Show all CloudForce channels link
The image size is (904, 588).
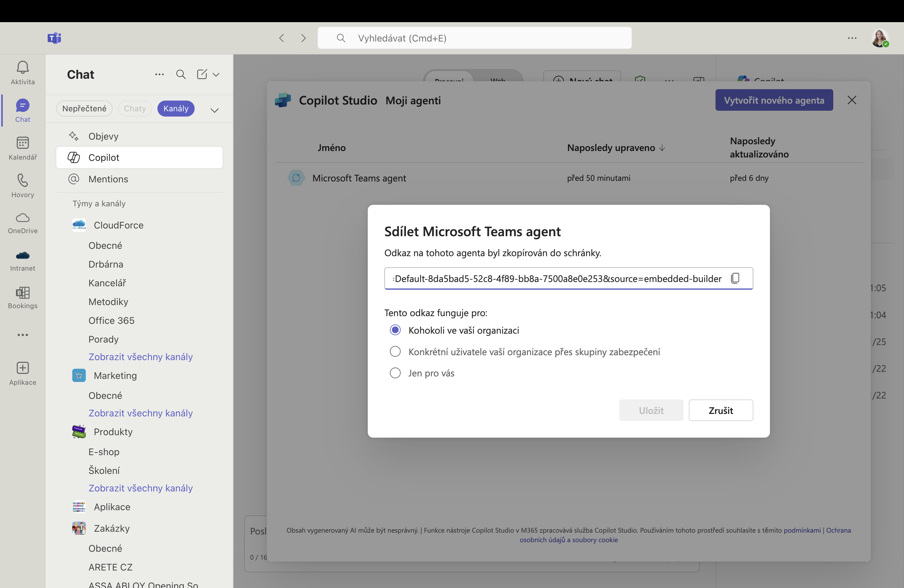point(141,357)
